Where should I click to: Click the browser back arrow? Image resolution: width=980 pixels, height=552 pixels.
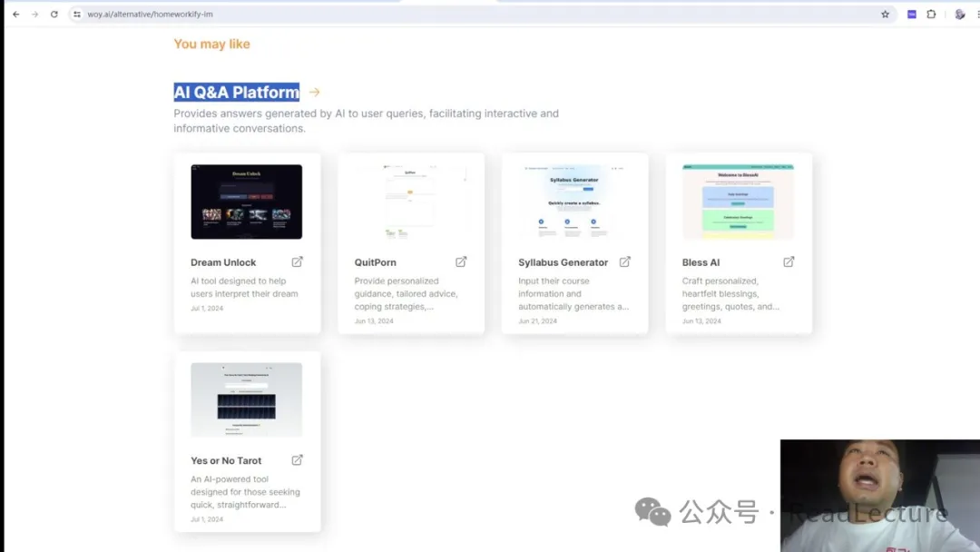click(x=15, y=15)
